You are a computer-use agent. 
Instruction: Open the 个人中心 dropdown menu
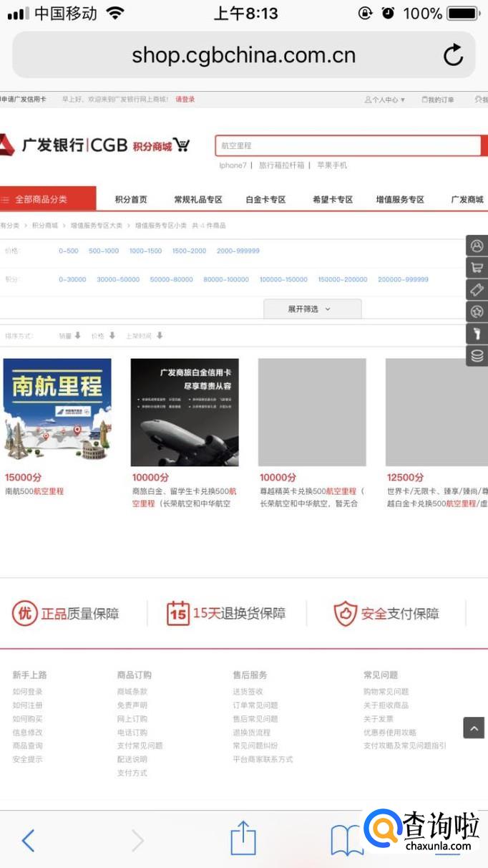[385, 100]
